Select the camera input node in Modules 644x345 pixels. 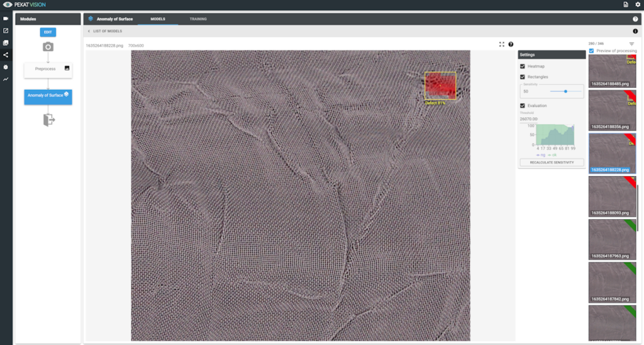(48, 47)
